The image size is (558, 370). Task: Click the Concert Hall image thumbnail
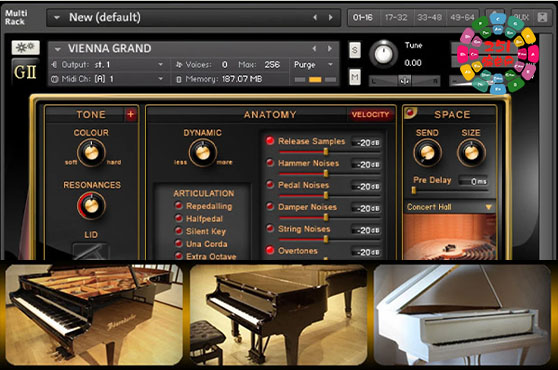click(450, 237)
